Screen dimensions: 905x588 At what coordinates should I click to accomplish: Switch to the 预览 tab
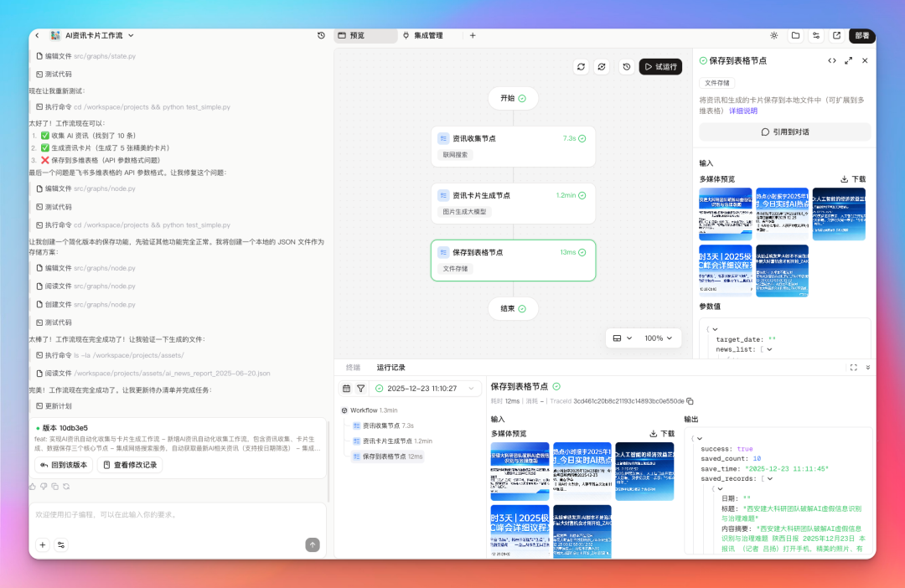(365, 36)
